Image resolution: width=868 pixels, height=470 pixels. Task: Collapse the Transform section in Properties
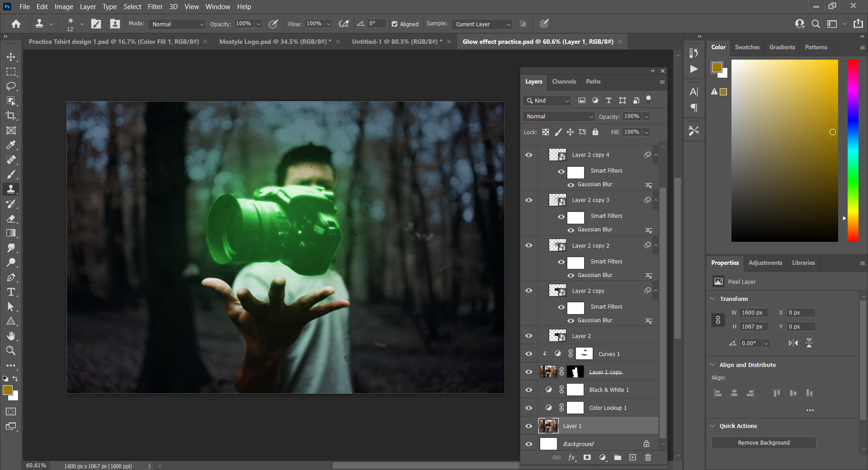713,299
